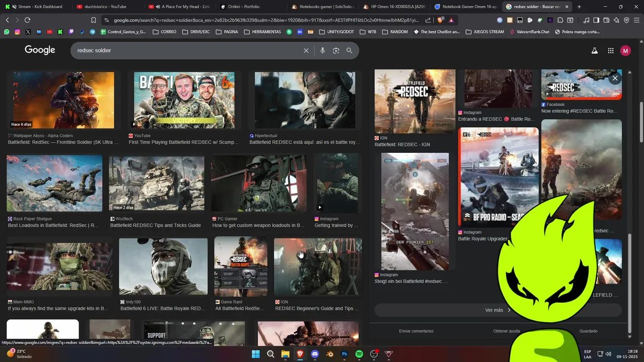The image size is (644, 362).
Task: Open the Hipertextual masked soldier thumbnail
Action: 305,100
